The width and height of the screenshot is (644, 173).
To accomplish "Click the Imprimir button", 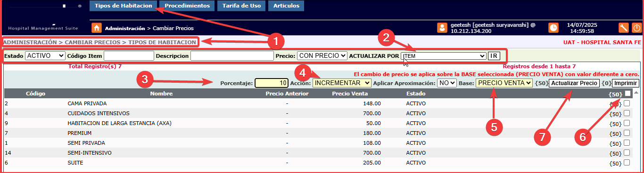I will click(625, 83).
